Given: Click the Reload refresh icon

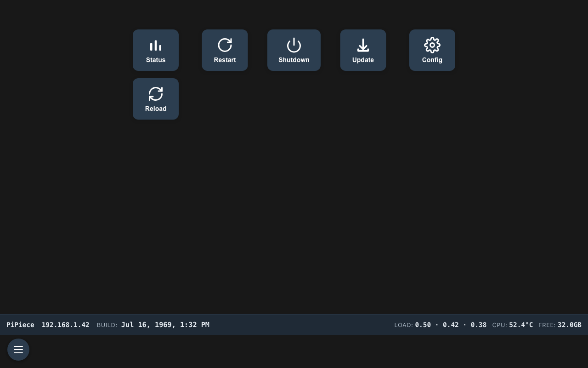Looking at the screenshot, I should pos(156,94).
